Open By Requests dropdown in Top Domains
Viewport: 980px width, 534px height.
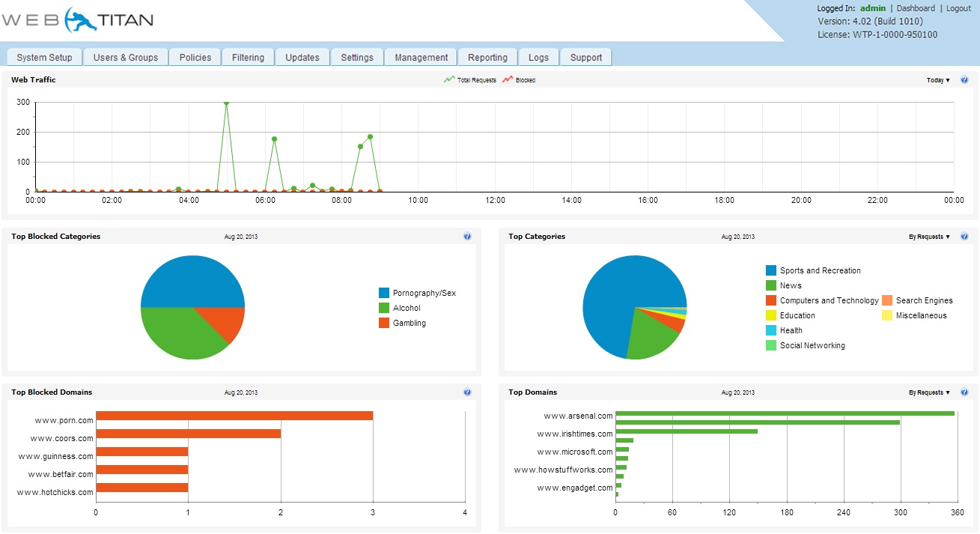point(929,392)
